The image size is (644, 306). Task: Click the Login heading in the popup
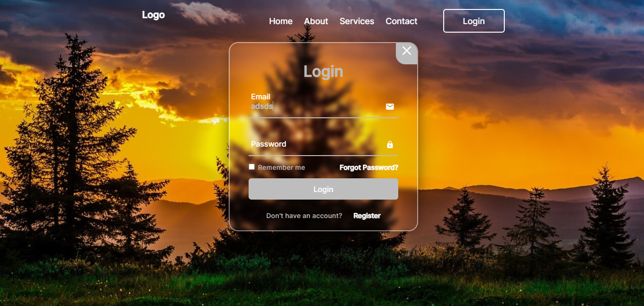point(323,71)
